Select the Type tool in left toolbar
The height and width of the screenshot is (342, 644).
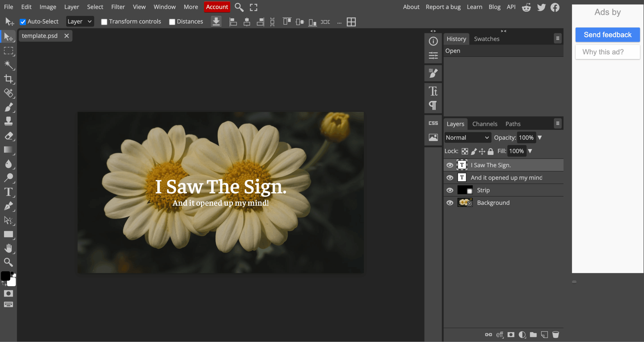(9, 192)
